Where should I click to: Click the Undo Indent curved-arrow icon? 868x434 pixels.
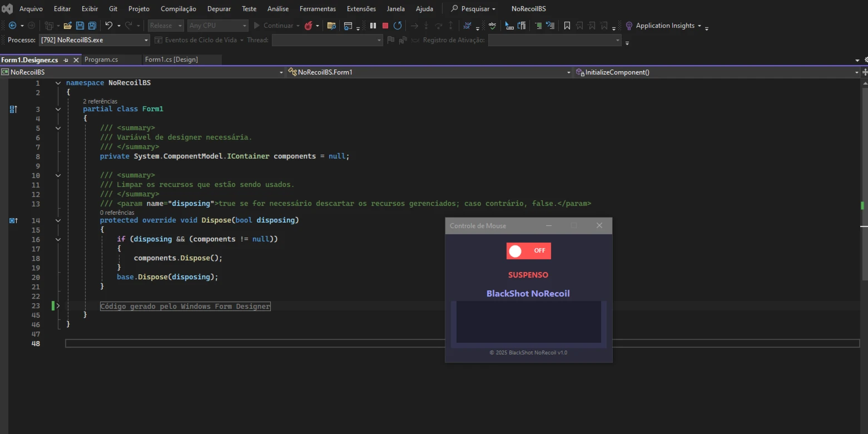click(x=550, y=26)
